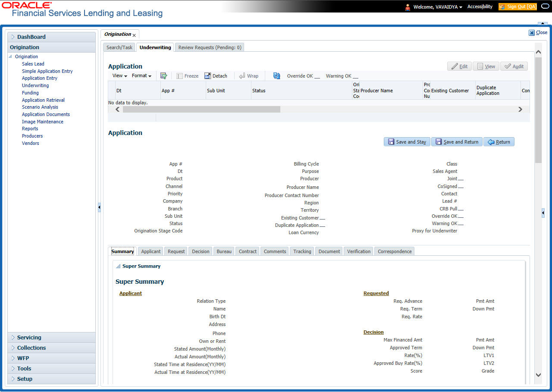Toggle the CoSigned checkbox

tap(461, 187)
